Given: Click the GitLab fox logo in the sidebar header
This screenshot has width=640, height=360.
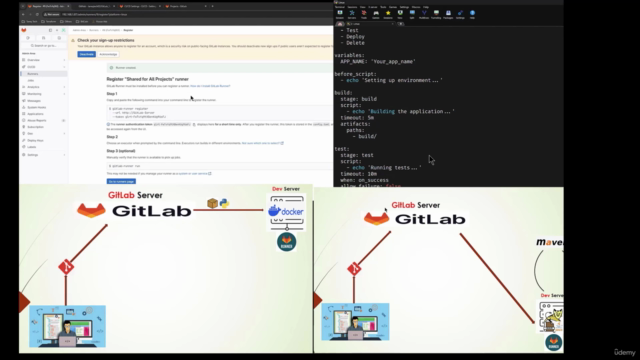Looking at the screenshot, I should (x=24, y=30).
